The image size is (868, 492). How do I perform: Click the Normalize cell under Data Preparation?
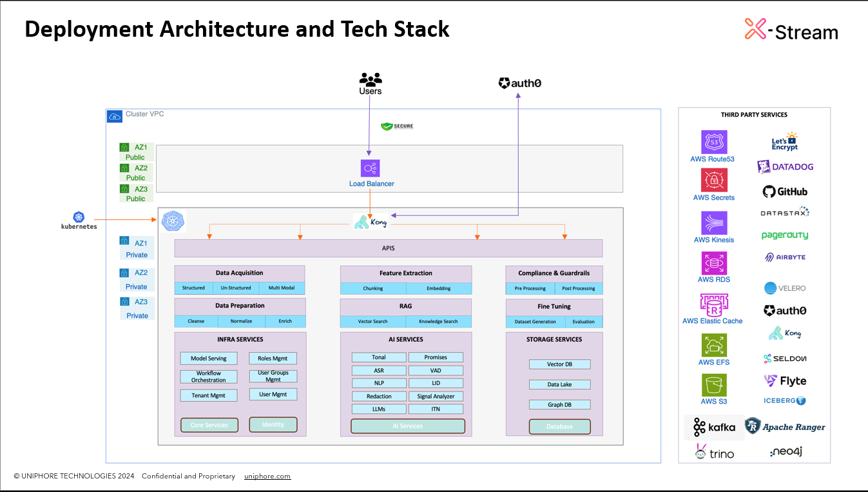[241, 321]
